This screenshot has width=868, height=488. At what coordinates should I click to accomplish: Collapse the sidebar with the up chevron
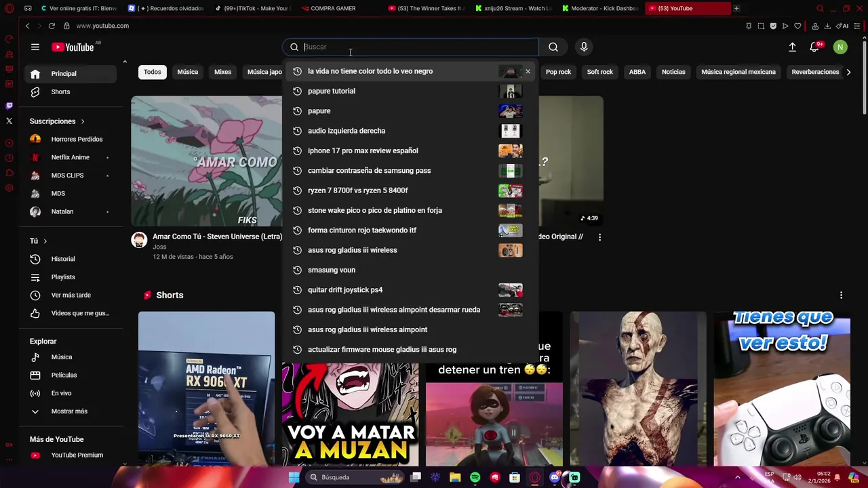pos(125,62)
